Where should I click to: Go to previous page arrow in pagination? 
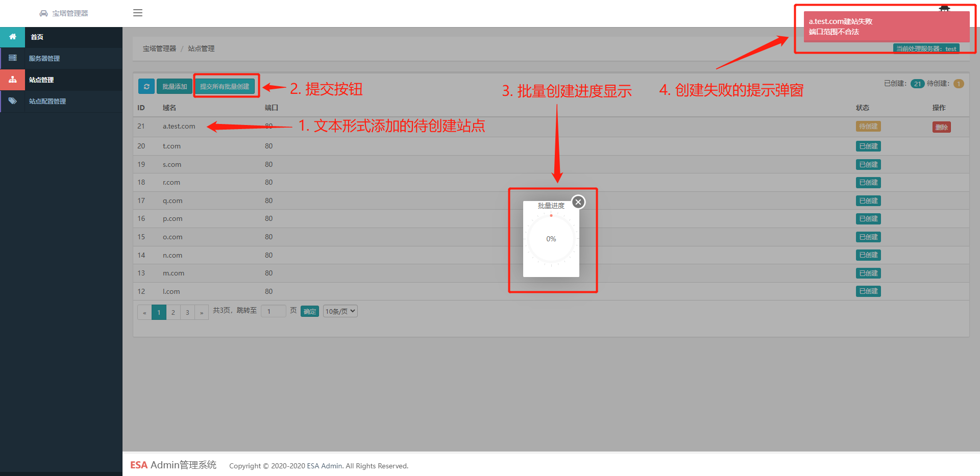pyautogui.click(x=144, y=312)
